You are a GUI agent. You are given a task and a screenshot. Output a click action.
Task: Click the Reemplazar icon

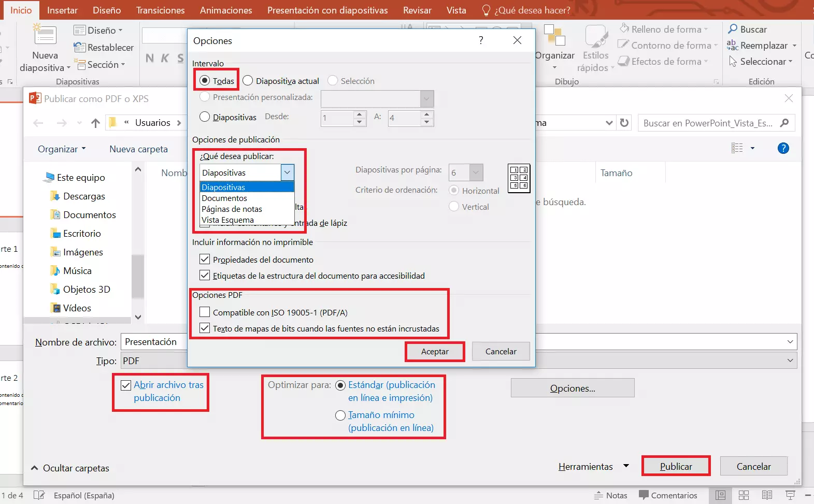(733, 46)
